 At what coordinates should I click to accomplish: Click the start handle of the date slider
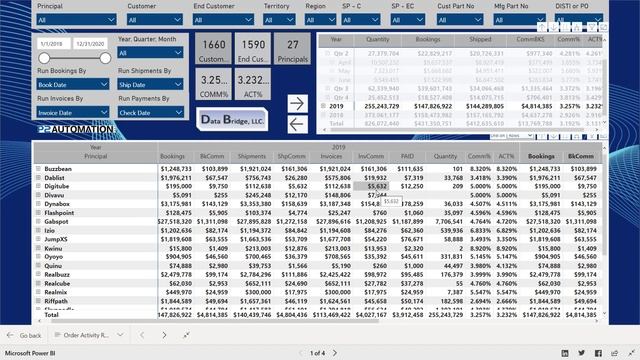click(44, 58)
